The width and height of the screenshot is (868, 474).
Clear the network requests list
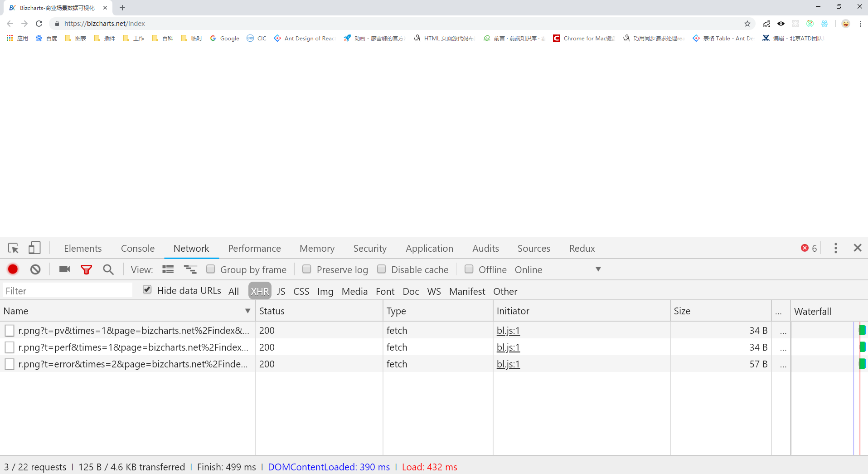tap(35, 269)
